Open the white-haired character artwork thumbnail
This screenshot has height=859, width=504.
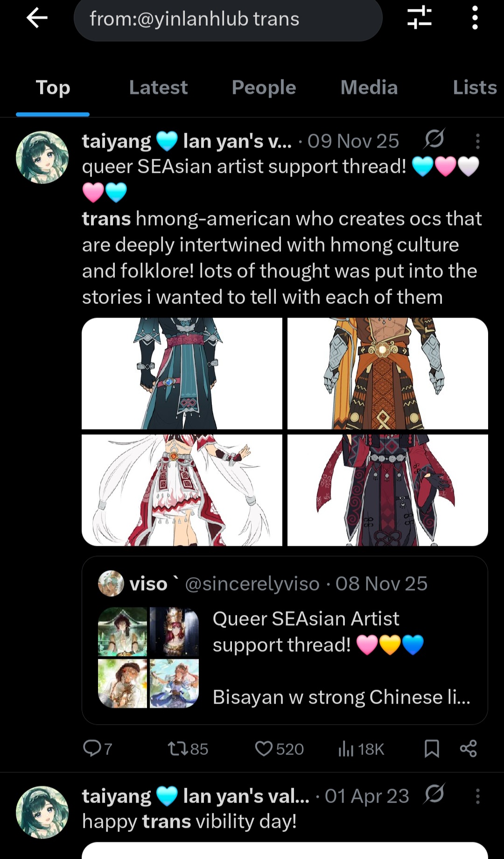[x=182, y=490]
